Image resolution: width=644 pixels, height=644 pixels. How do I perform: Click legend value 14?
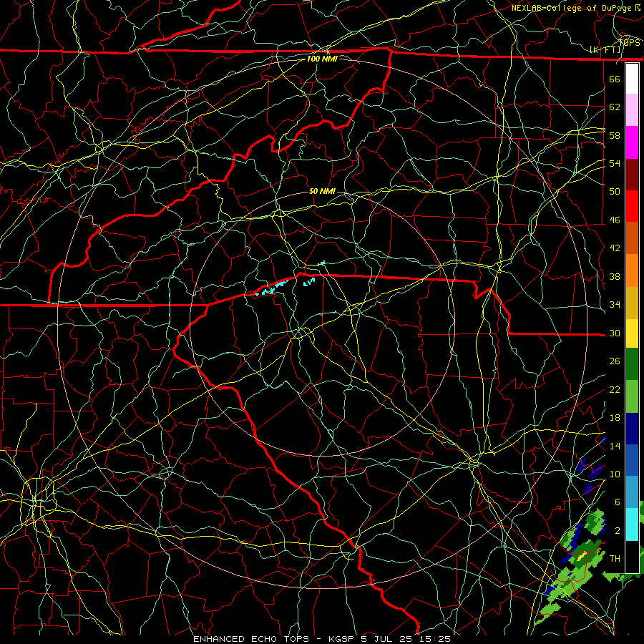615,446
